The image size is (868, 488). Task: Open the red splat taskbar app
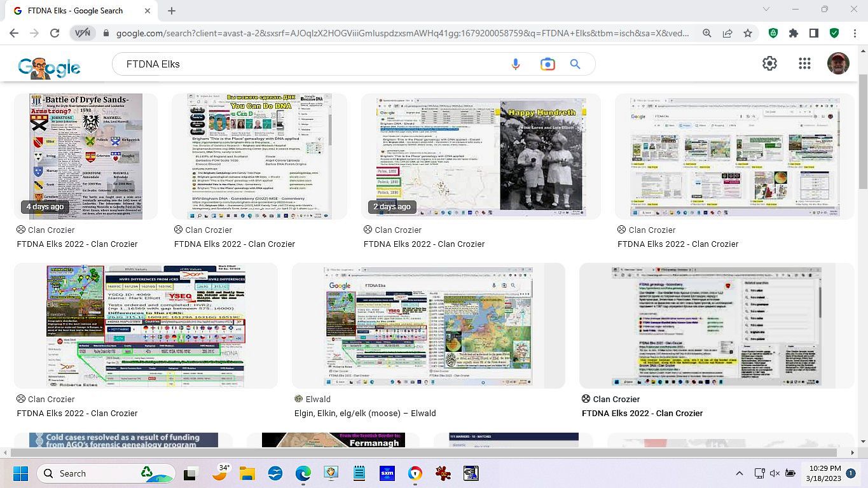click(x=443, y=473)
